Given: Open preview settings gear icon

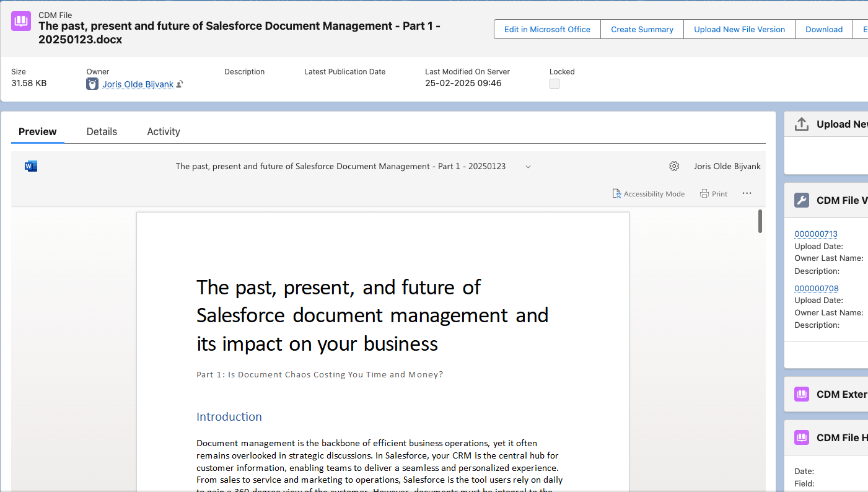Looking at the screenshot, I should 674,166.
